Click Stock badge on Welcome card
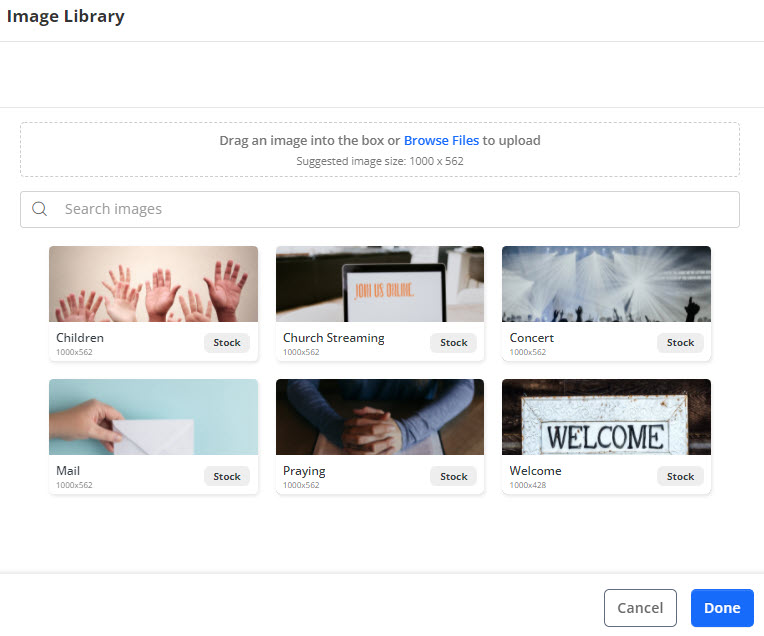Screen dimensions: 764x636 (x=680, y=476)
